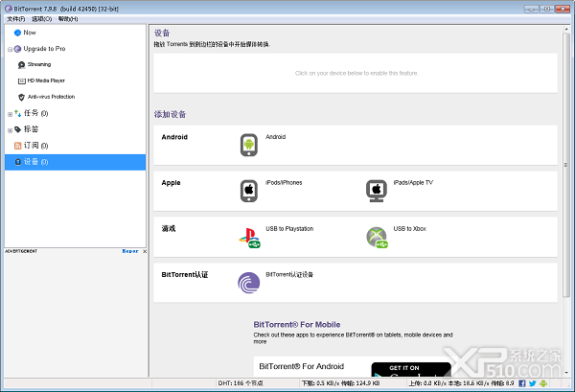The image size is (575, 392).
Task: Choose the Android phone device icon
Action: pyautogui.click(x=249, y=145)
